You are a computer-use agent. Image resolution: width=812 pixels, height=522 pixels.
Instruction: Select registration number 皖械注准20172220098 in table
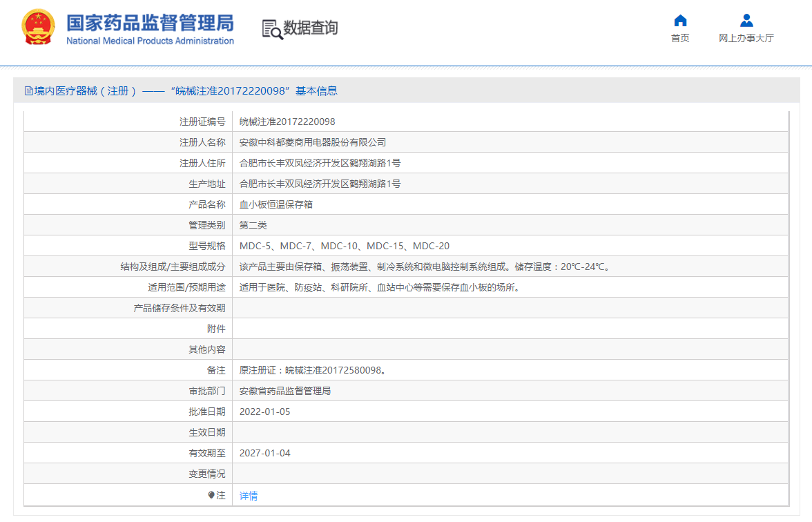coord(287,122)
